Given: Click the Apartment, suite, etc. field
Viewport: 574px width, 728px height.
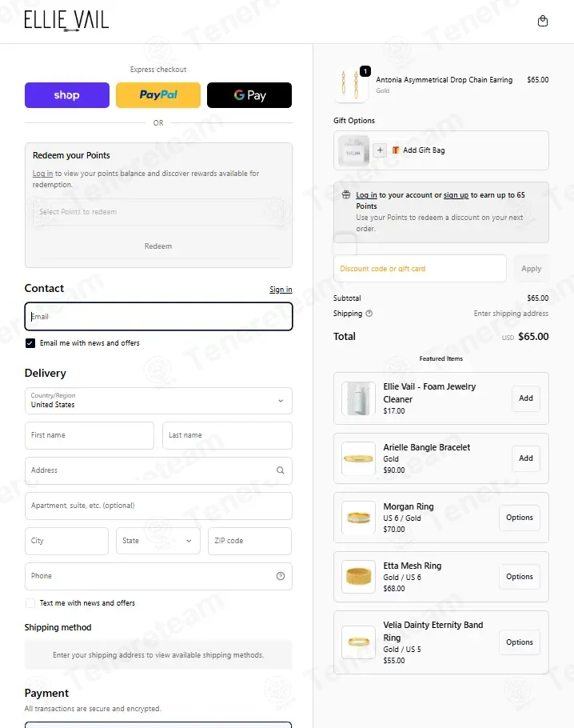Looking at the screenshot, I should (x=158, y=506).
